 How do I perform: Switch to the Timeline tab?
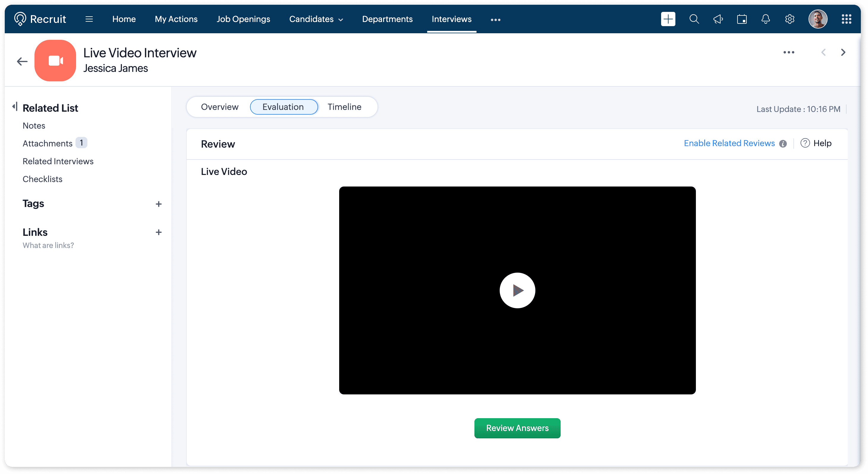pyautogui.click(x=344, y=107)
